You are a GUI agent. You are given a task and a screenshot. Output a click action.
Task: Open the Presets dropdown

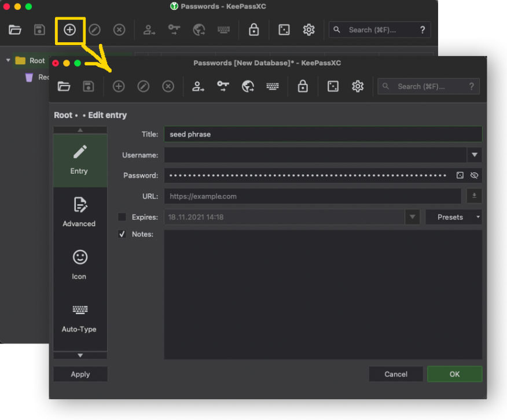(453, 217)
